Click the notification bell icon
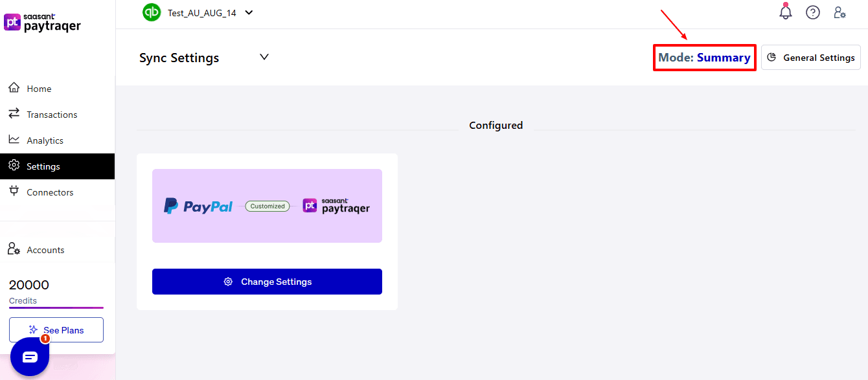868x380 pixels. (x=785, y=12)
